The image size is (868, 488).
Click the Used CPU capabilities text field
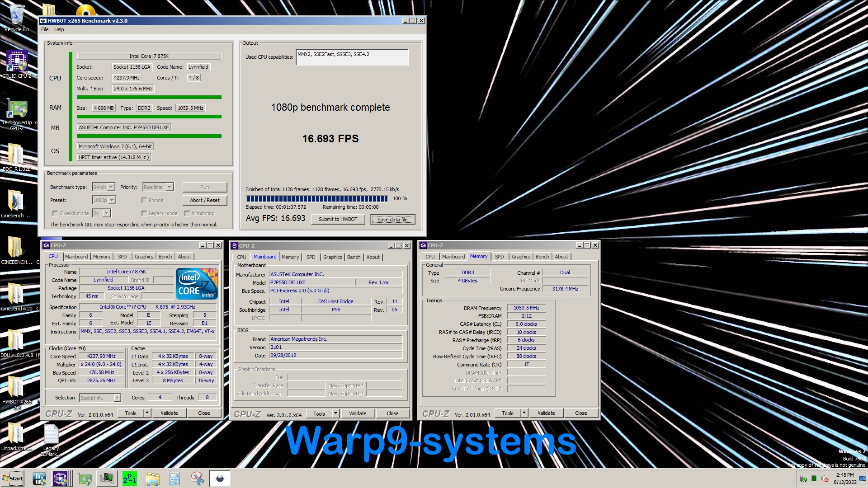click(x=352, y=57)
